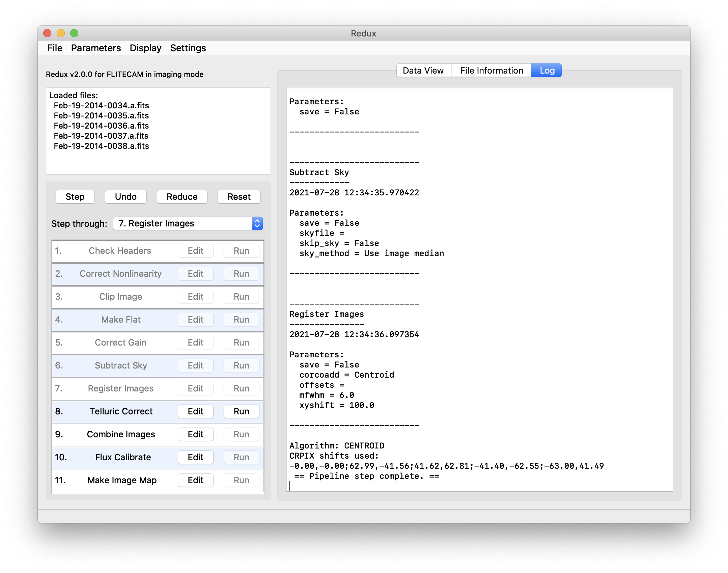Image resolution: width=728 pixels, height=573 pixels.
Task: Switch to the Data View tab
Action: click(x=423, y=70)
